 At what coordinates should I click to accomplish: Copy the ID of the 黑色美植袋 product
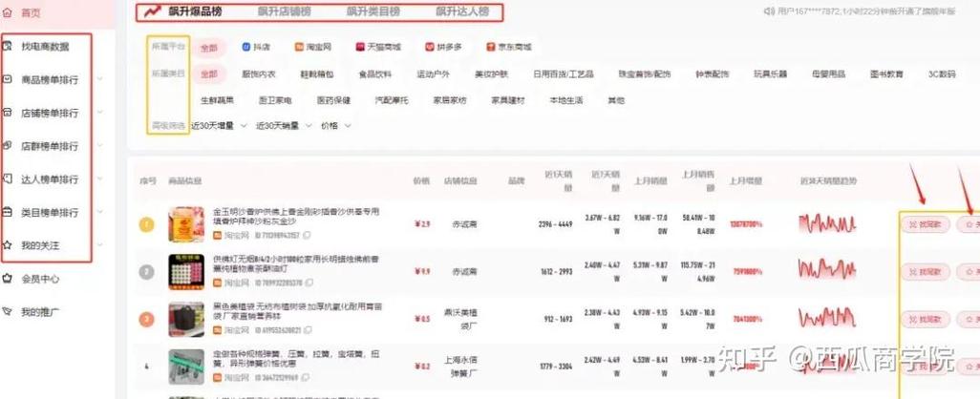coord(307,330)
